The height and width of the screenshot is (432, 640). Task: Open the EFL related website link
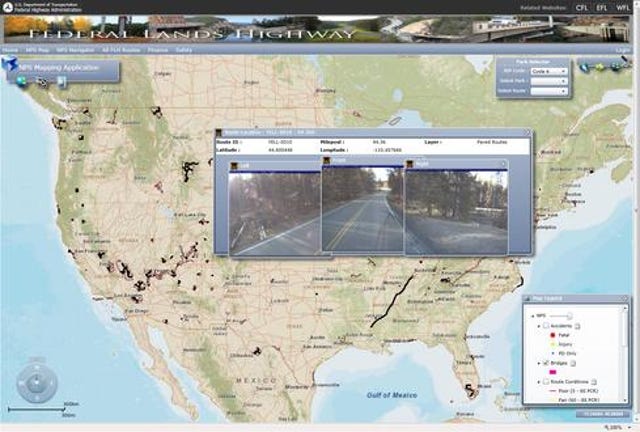[602, 8]
